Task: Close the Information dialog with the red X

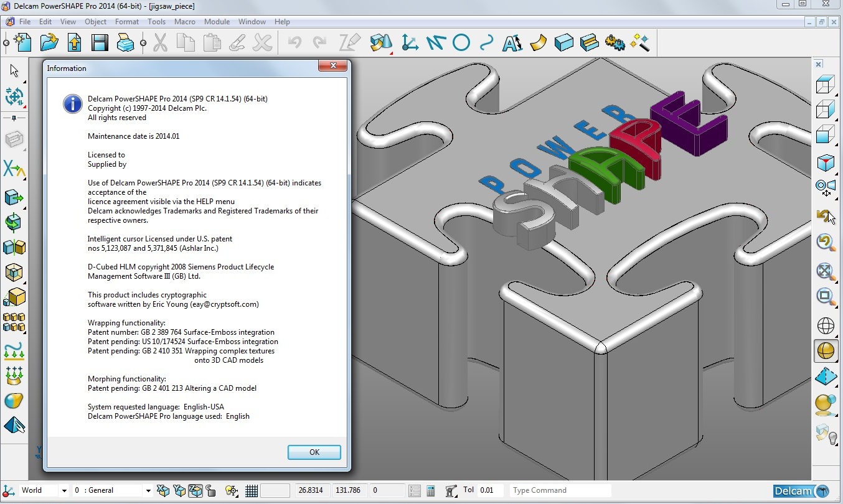Action: 332,65
